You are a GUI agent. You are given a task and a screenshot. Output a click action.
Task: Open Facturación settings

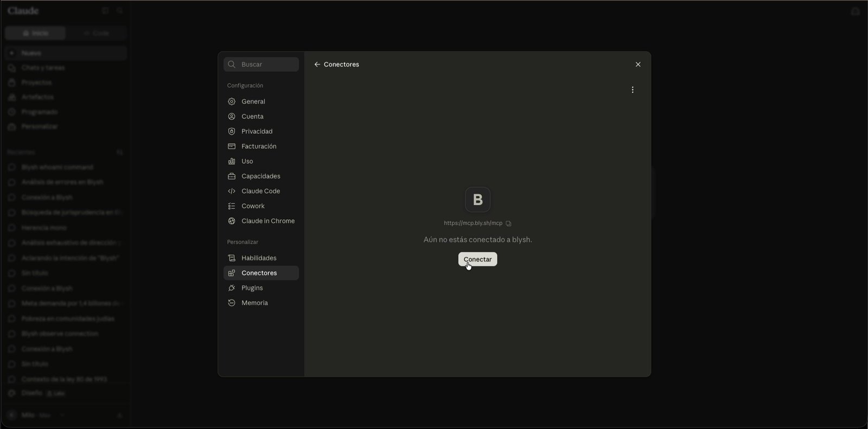coord(261,146)
